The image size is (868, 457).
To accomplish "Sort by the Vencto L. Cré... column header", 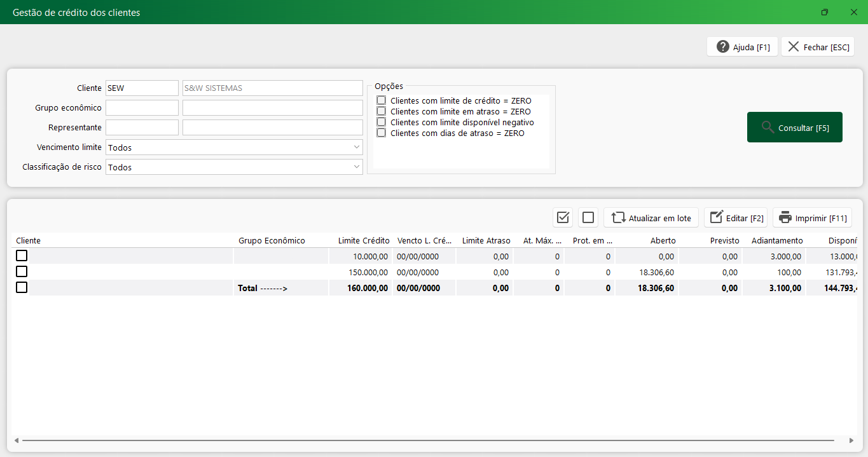I will point(424,241).
